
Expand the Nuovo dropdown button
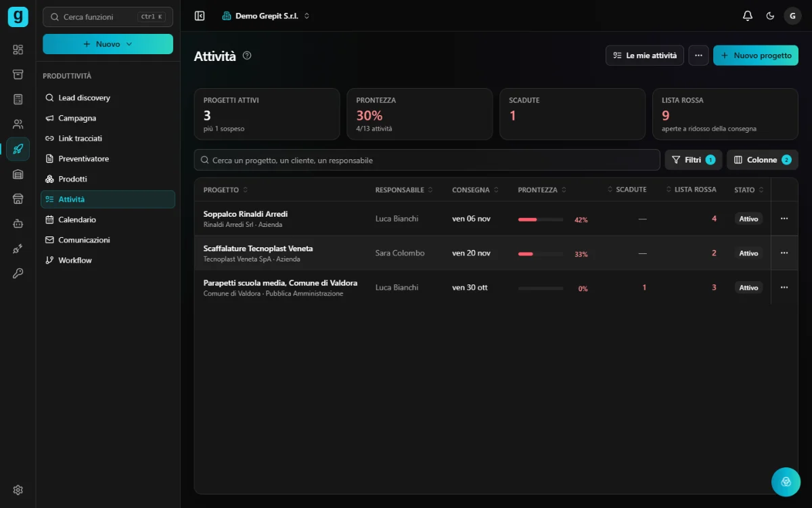pos(108,44)
